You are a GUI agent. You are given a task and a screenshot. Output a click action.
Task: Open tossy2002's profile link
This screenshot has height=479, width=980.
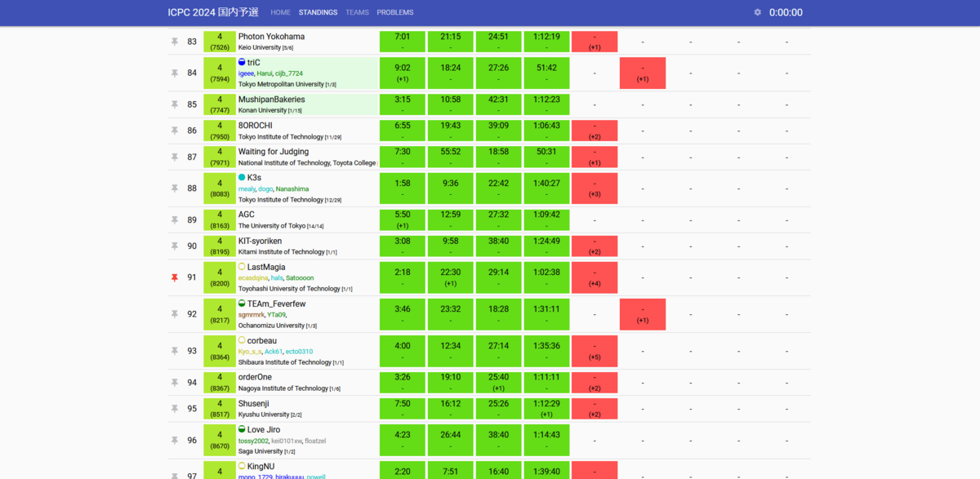pyautogui.click(x=253, y=441)
